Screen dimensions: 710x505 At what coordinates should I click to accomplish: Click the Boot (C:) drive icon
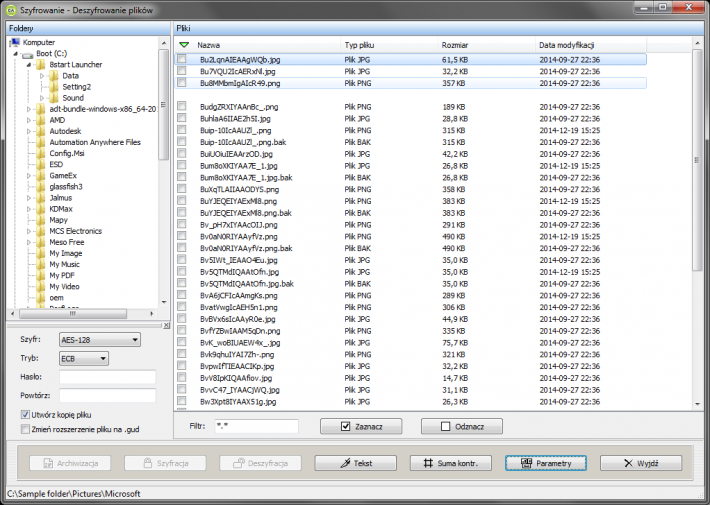pyautogui.click(x=28, y=53)
